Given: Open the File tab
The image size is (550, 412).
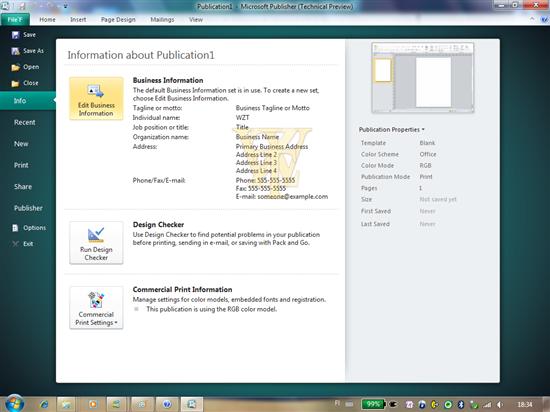Looking at the screenshot, I should point(15,20).
